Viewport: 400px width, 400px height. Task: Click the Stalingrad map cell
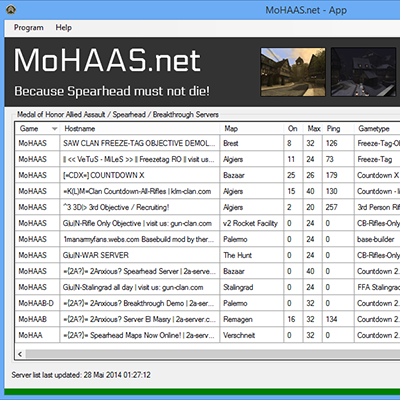(x=252, y=287)
